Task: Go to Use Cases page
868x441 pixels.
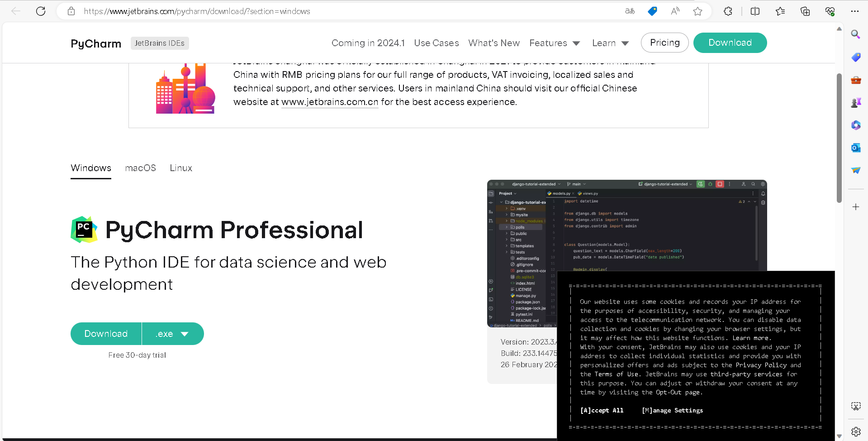Action: pos(436,43)
